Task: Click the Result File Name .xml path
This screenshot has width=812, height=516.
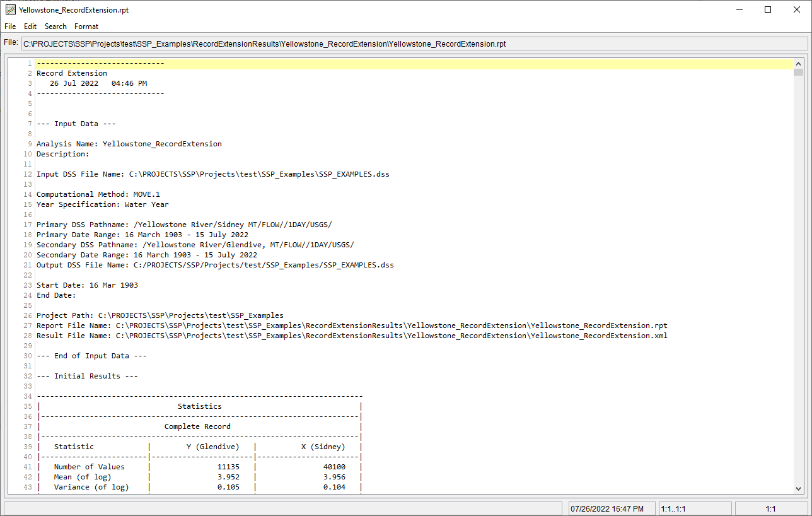Action: (x=353, y=335)
